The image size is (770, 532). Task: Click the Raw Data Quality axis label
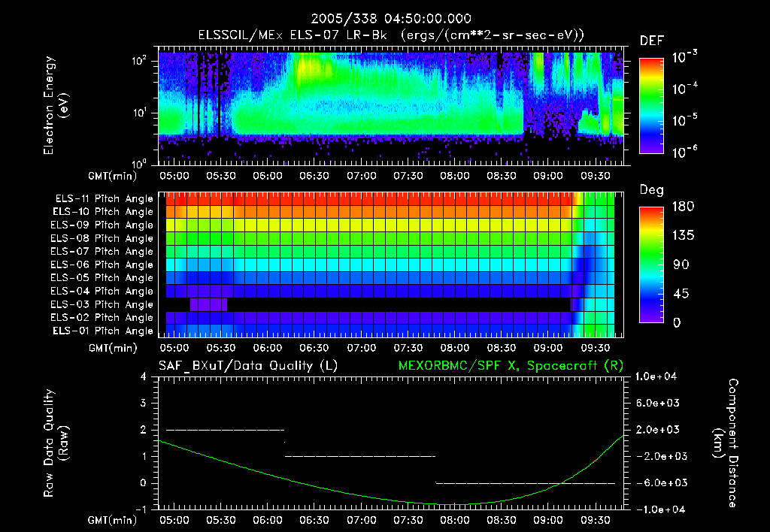56,443
